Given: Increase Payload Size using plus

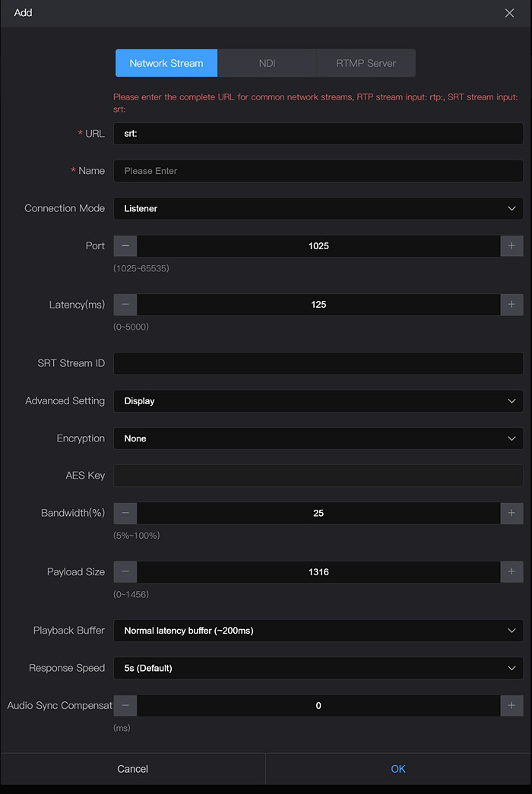Looking at the screenshot, I should point(511,572).
